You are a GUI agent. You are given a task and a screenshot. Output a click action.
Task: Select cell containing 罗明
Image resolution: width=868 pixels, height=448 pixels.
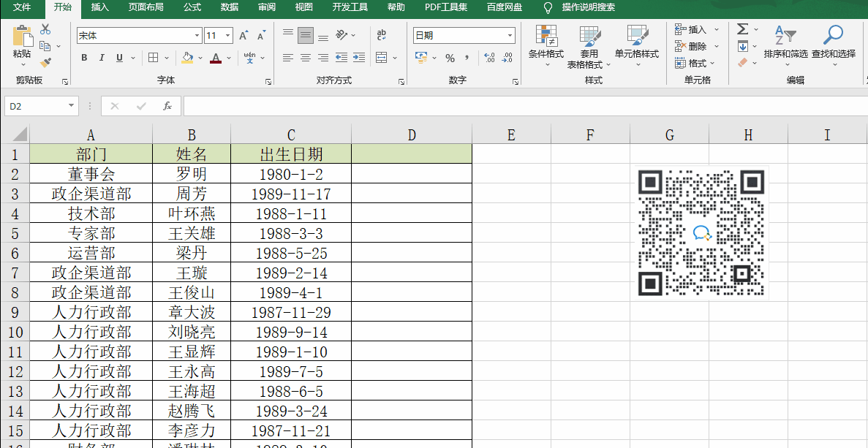192,174
